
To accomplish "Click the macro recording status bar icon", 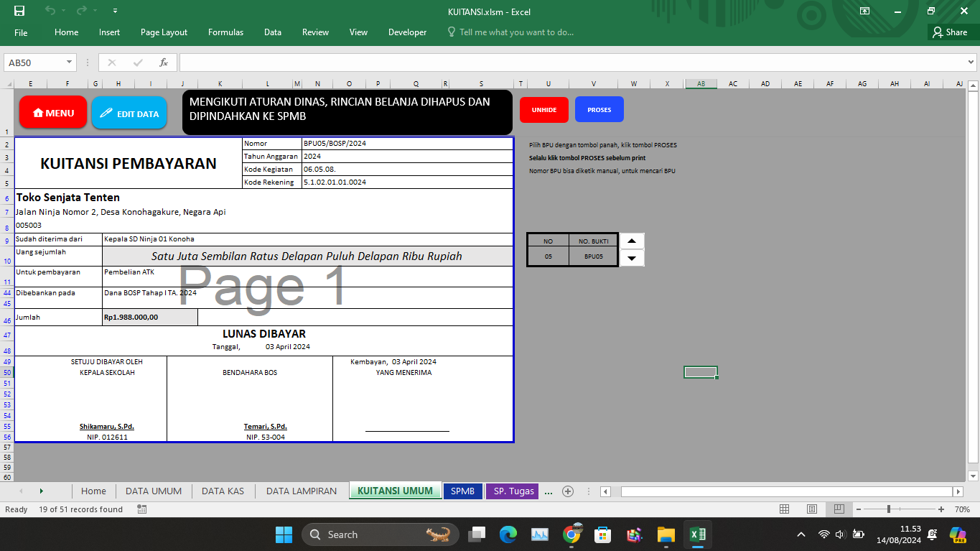I will point(141,509).
